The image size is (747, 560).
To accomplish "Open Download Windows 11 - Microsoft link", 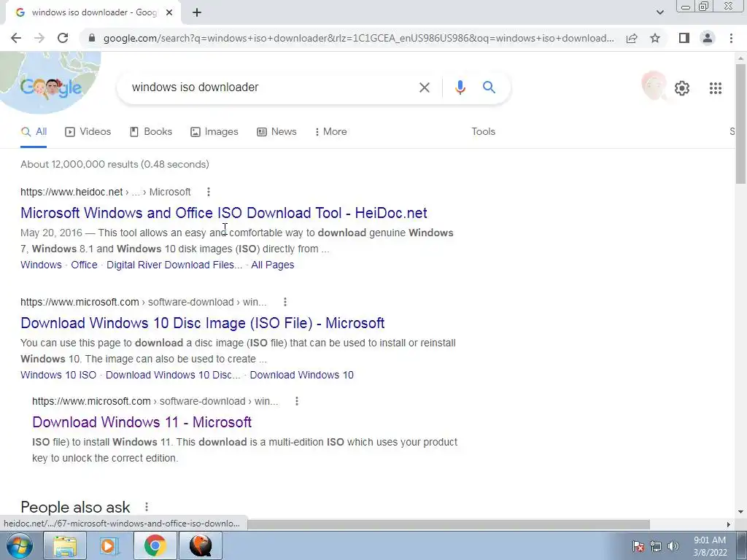I will [142, 422].
